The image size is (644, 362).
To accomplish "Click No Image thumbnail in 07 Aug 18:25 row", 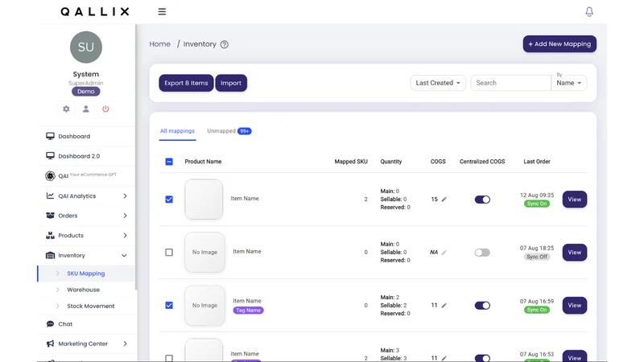I will tap(204, 252).
